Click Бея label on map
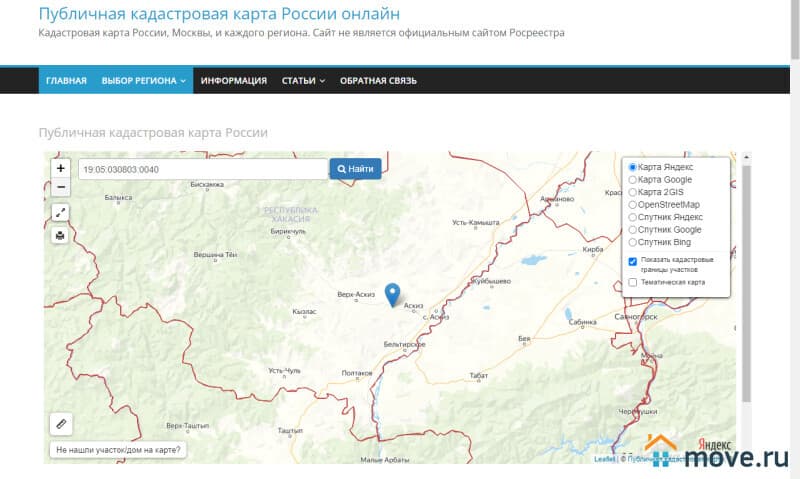Screen dimensions: 800x479 click(x=524, y=338)
